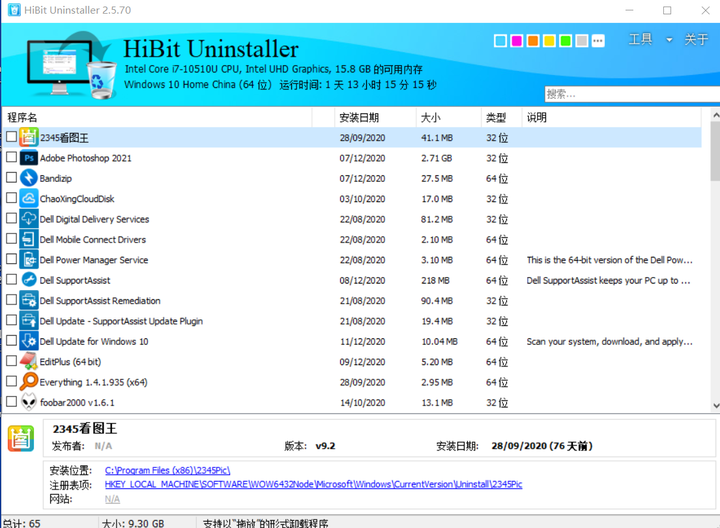This screenshot has height=528, width=720.
Task: Click the 总计: 65 status bar entry
Action: [22, 523]
